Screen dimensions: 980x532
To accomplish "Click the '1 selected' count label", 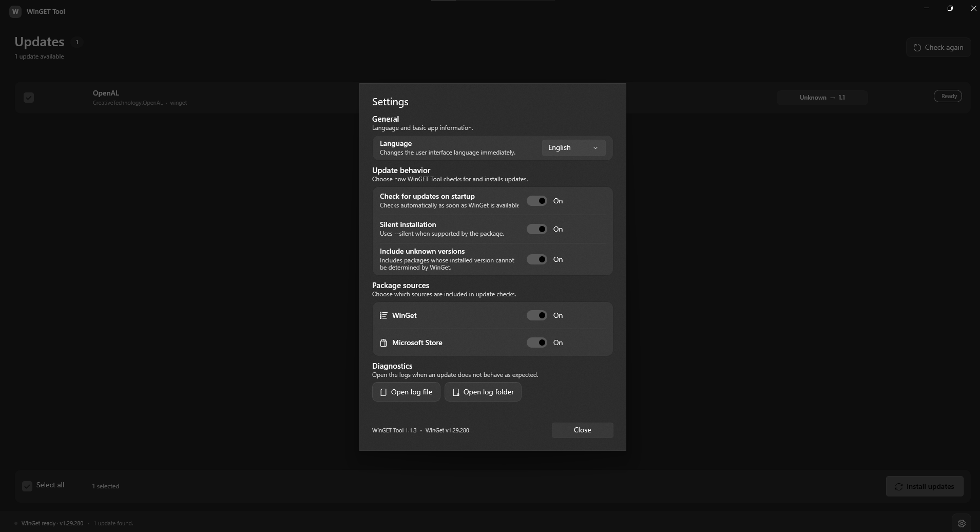I will point(106,486).
